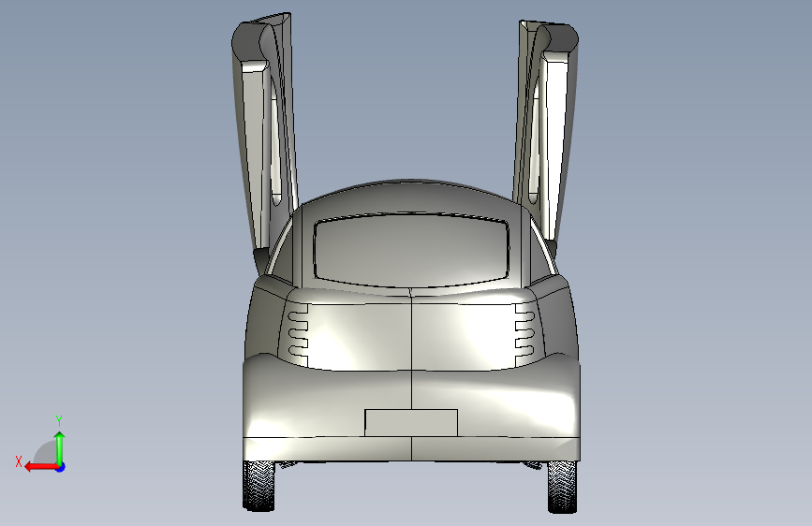Pick the right rear tire of the car
This screenshot has height=526, width=812.
pos(562,487)
